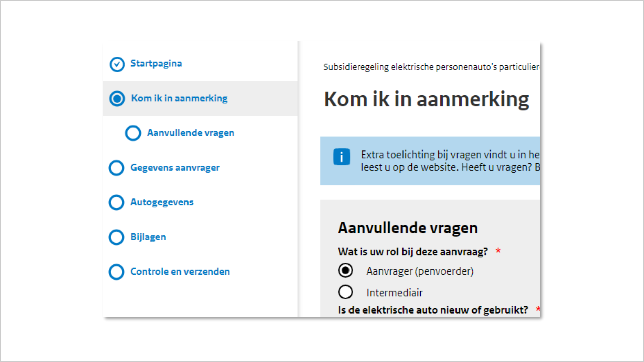Open the Aanvullende vragen sub-step
The height and width of the screenshot is (362, 644).
(190, 133)
